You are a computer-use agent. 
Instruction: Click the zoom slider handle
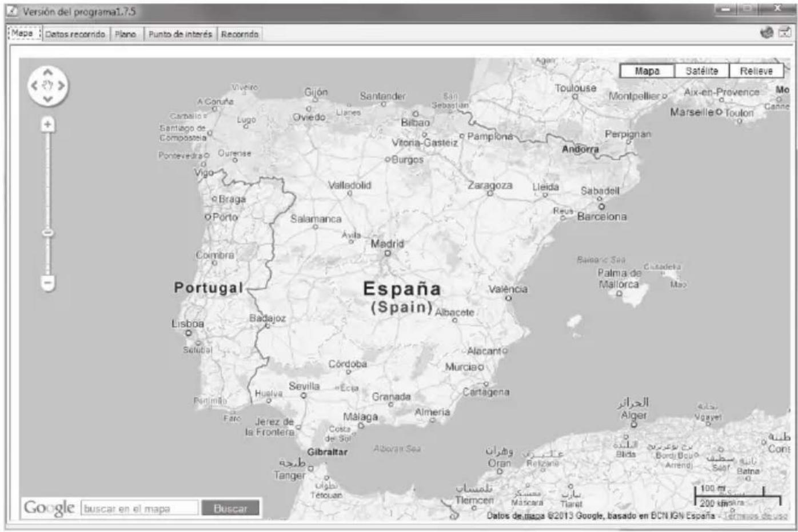pyautogui.click(x=47, y=233)
